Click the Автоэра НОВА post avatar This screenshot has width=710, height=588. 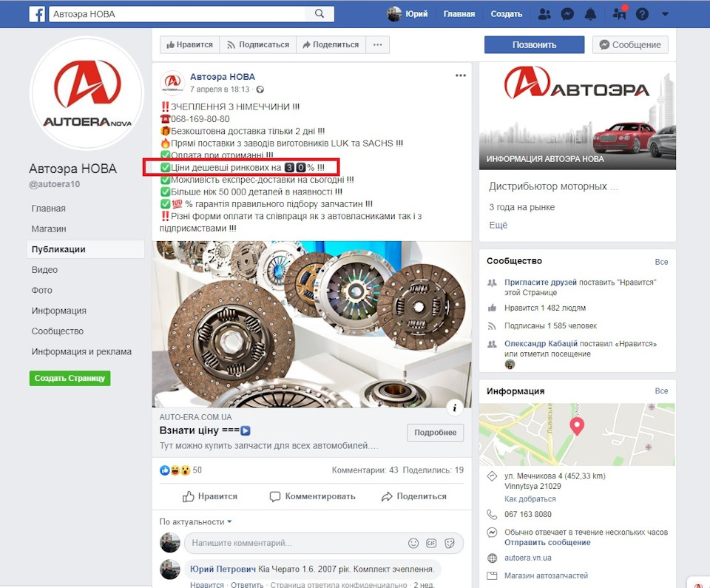point(172,82)
